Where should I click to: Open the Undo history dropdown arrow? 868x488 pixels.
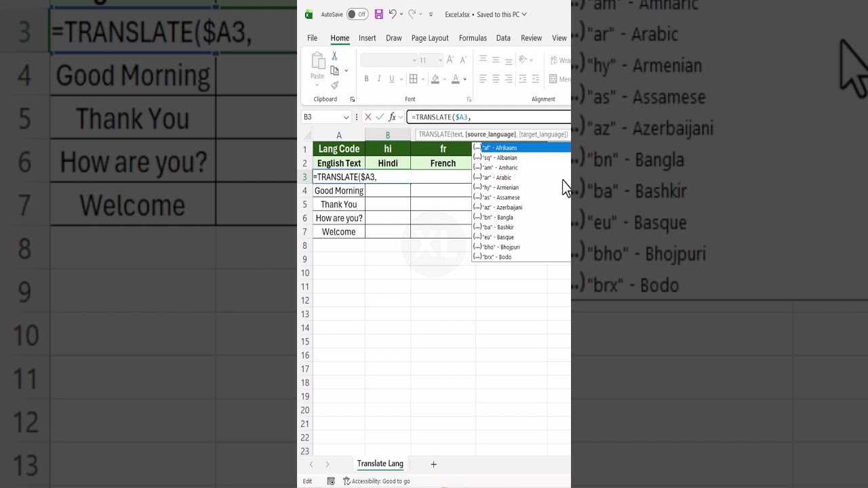point(401,14)
